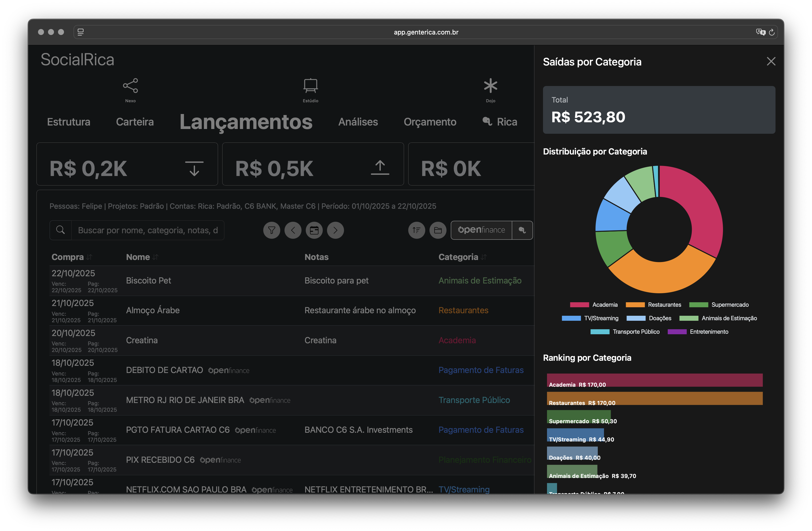Toggle Restaurantes legend entry

click(x=653, y=305)
